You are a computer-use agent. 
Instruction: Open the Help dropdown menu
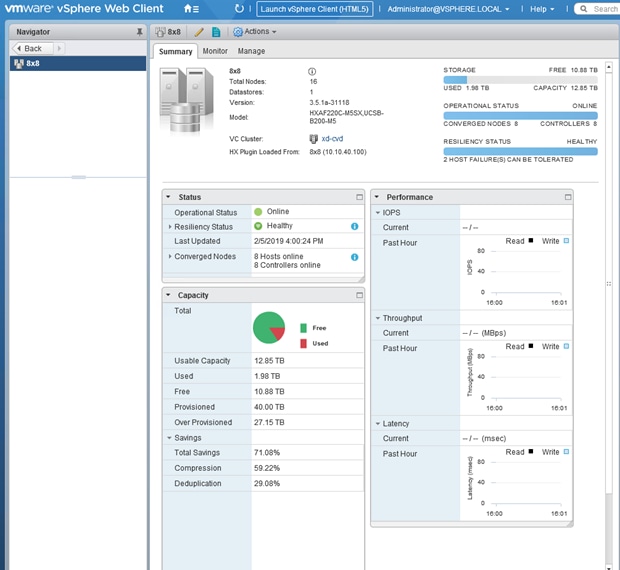click(x=542, y=9)
